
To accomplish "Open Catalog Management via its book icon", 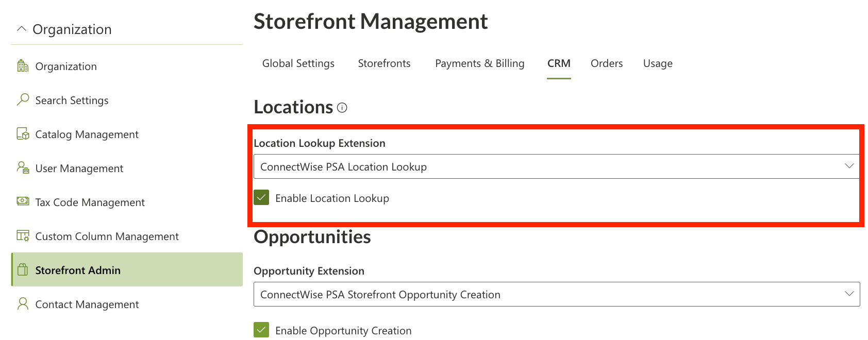I will (x=22, y=134).
